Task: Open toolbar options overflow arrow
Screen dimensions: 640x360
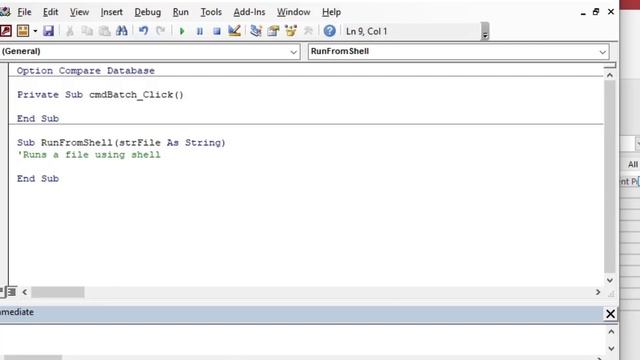Action: point(485,31)
